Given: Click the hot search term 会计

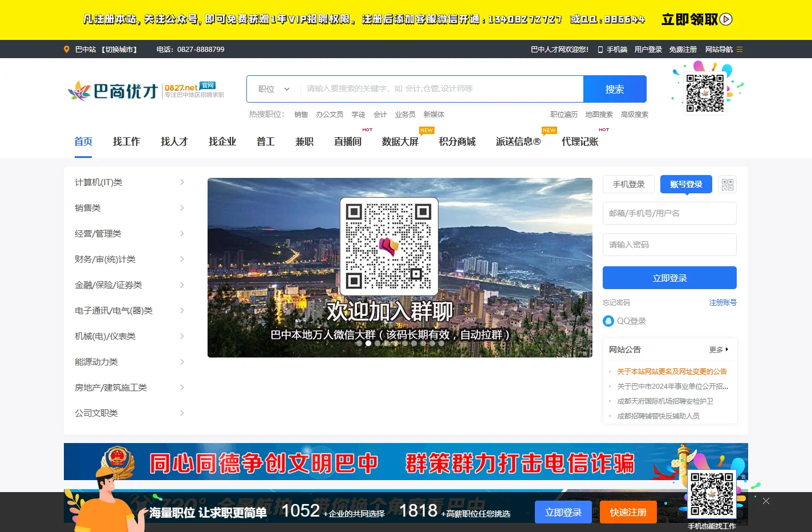Looking at the screenshot, I should coord(380,115).
